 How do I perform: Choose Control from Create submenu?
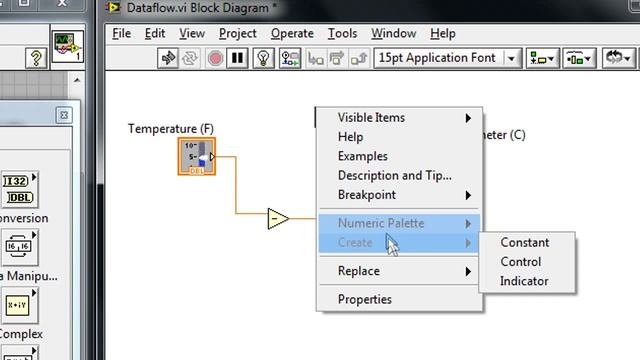tap(527, 262)
